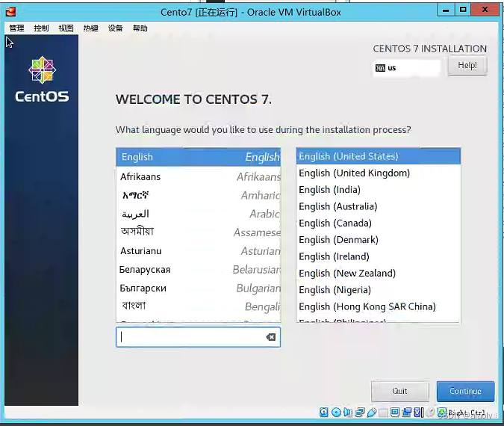Select Afrikaans in the language list

coord(199,176)
